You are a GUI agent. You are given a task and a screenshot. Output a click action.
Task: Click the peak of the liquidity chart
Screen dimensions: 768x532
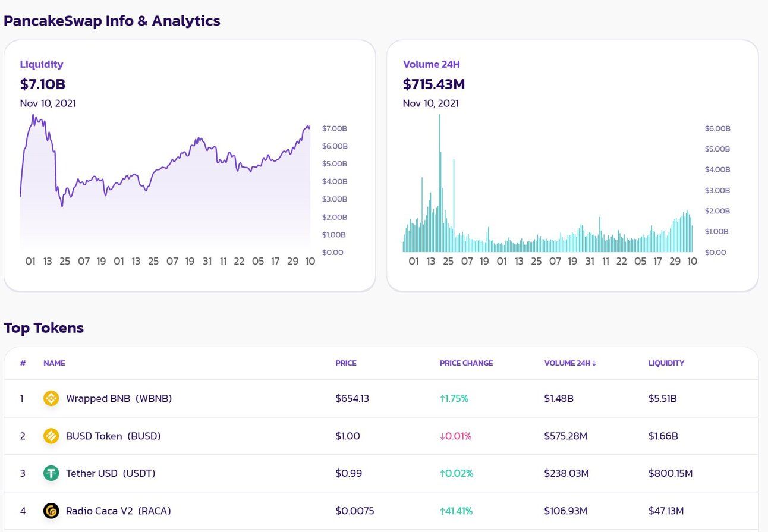point(33,115)
